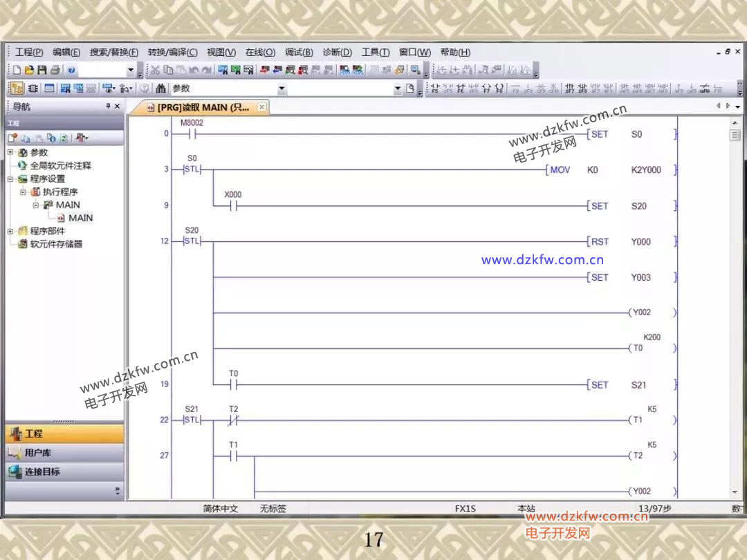This screenshot has height=560, width=747.
Task: Toggle the Navigation window icon
Action: pyautogui.click(x=17, y=88)
